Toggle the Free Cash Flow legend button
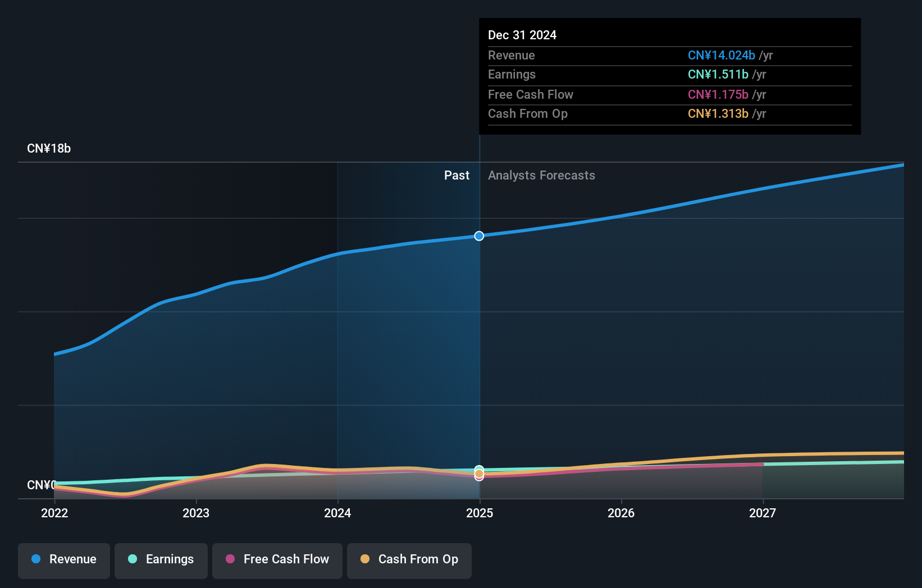Screen dimensions: 922x588 coord(277,561)
